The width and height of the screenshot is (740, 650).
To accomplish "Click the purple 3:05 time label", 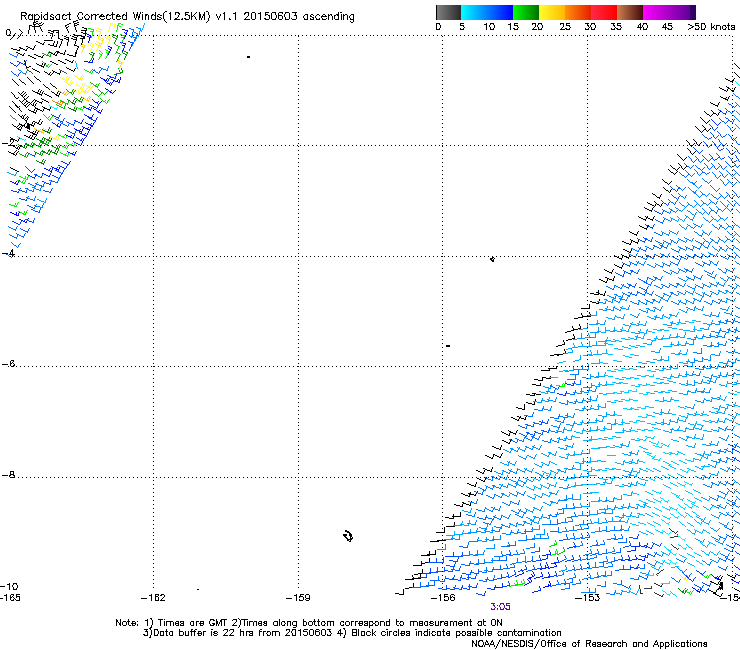I will coord(500,607).
